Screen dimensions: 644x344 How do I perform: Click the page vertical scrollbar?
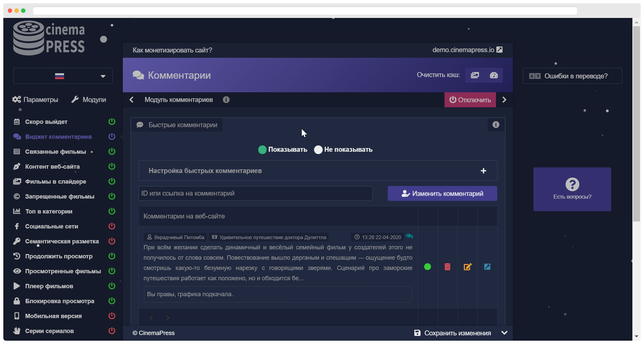(636, 124)
